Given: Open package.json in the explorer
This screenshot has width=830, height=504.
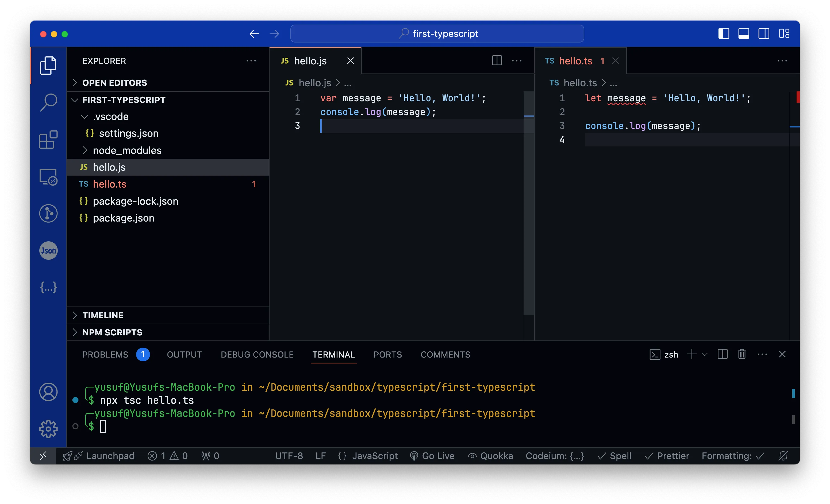Looking at the screenshot, I should pos(168,218).
